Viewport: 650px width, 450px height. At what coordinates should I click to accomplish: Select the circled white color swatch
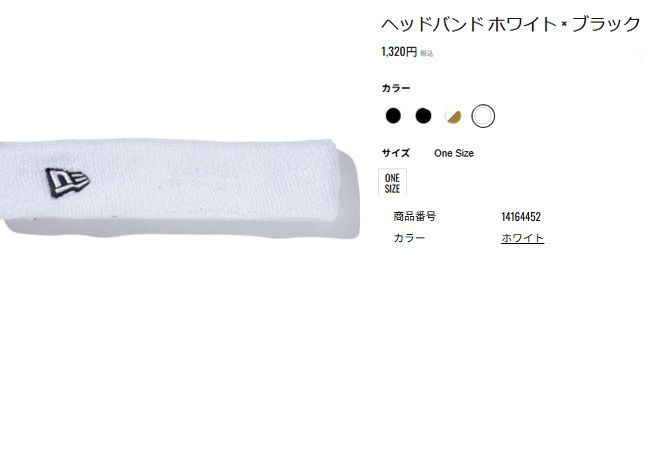[483, 116]
